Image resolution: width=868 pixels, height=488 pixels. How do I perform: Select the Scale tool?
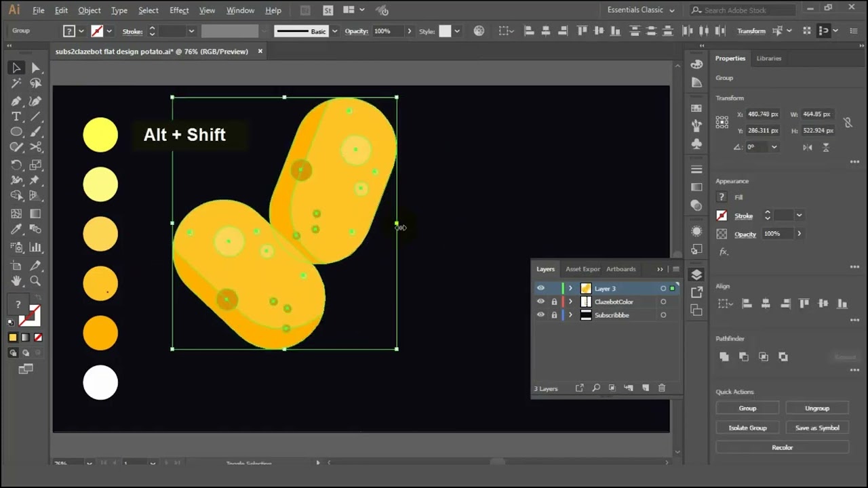(35, 165)
